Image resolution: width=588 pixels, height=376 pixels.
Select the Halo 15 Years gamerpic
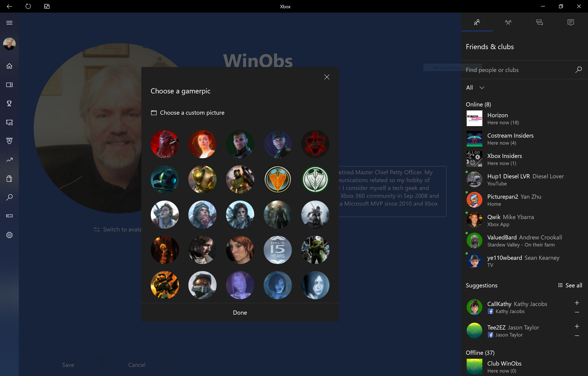(278, 250)
